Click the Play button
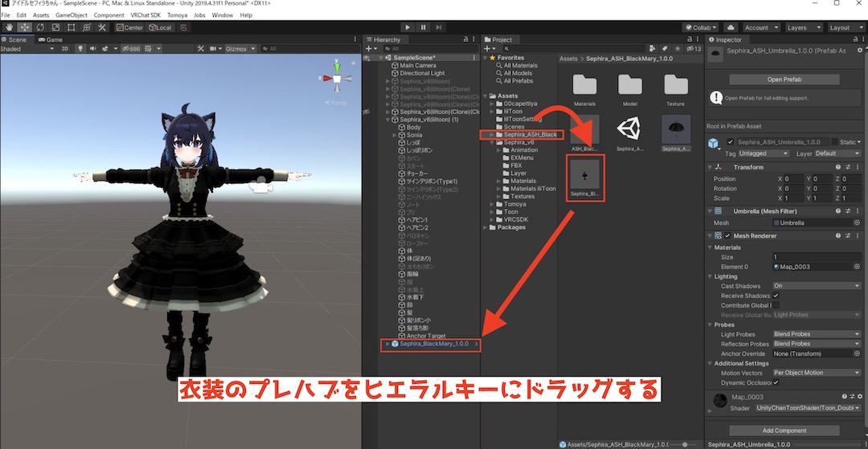Image resolution: width=868 pixels, height=449 pixels. pos(407,27)
